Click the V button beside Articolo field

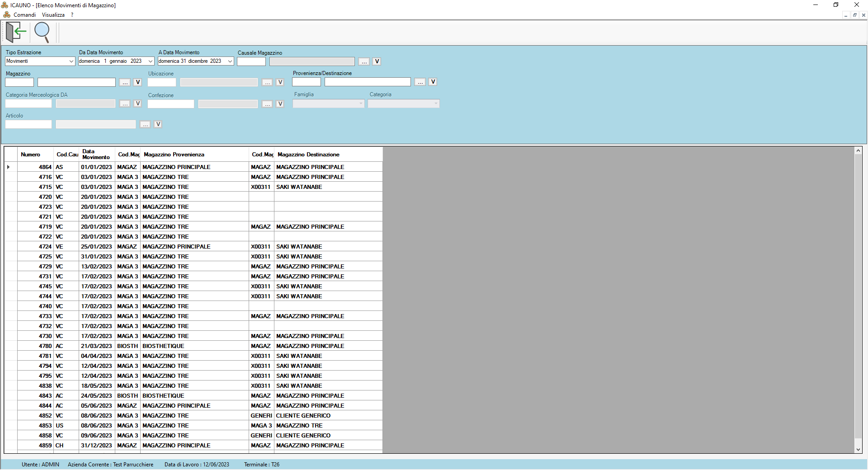coord(158,124)
